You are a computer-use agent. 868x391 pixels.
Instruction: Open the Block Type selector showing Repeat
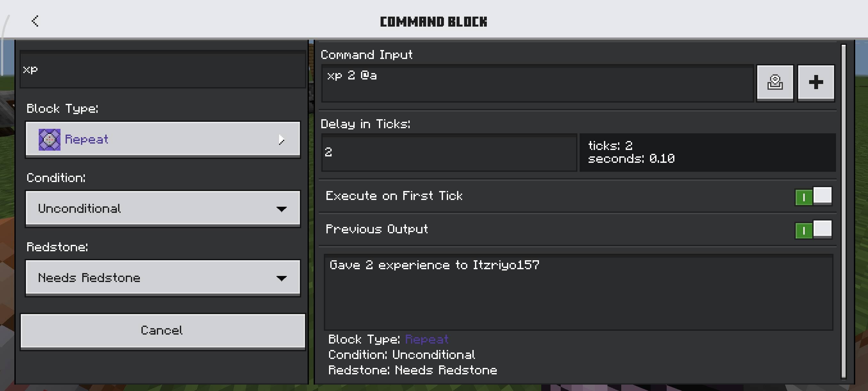pyautogui.click(x=163, y=139)
